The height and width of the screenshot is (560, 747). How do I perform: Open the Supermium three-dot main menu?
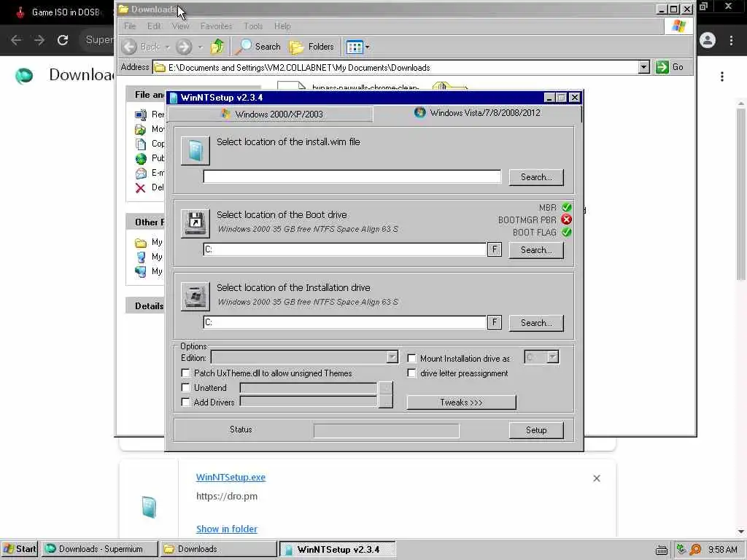point(731,41)
